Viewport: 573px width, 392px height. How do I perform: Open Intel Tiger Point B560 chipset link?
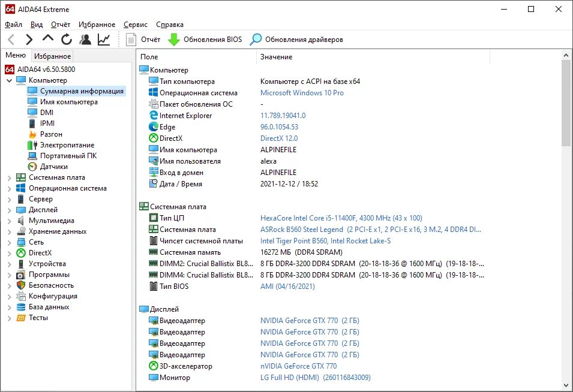click(x=325, y=241)
